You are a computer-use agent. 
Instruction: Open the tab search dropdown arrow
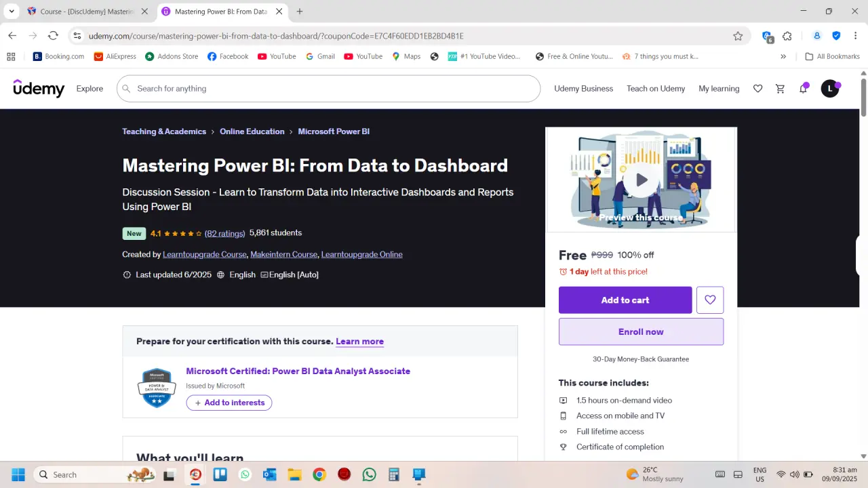[12, 12]
